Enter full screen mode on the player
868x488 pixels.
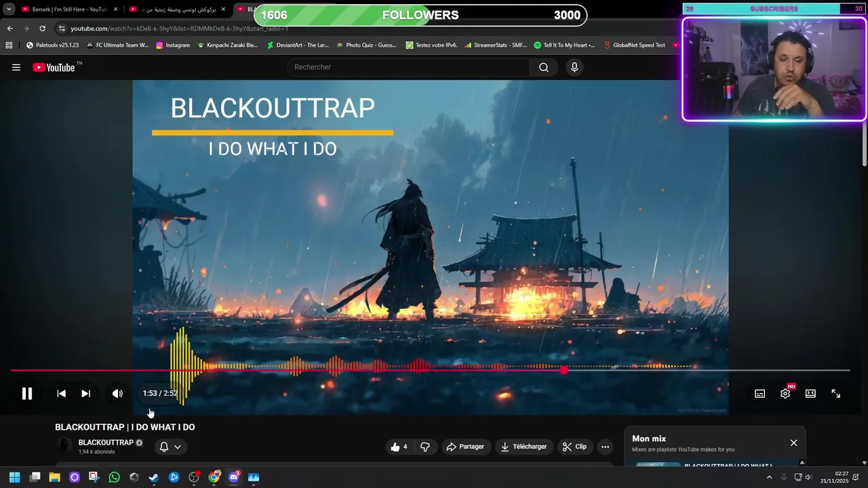(x=836, y=394)
